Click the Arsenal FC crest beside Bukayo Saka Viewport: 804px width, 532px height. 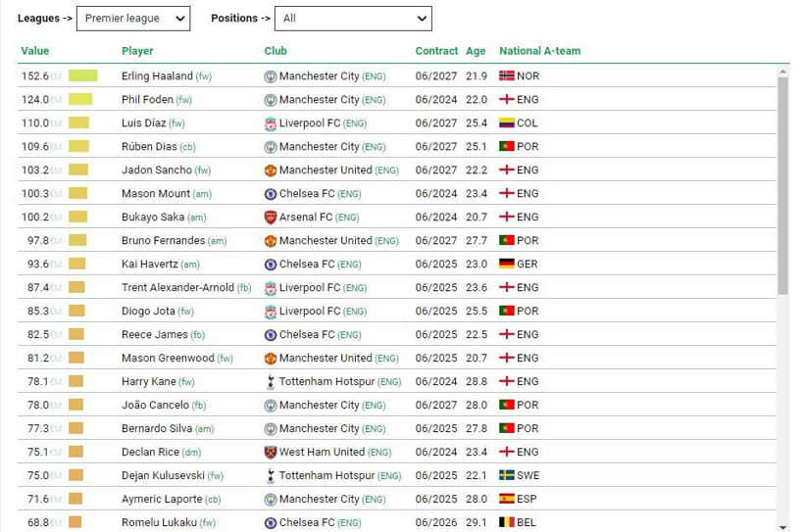click(x=271, y=218)
